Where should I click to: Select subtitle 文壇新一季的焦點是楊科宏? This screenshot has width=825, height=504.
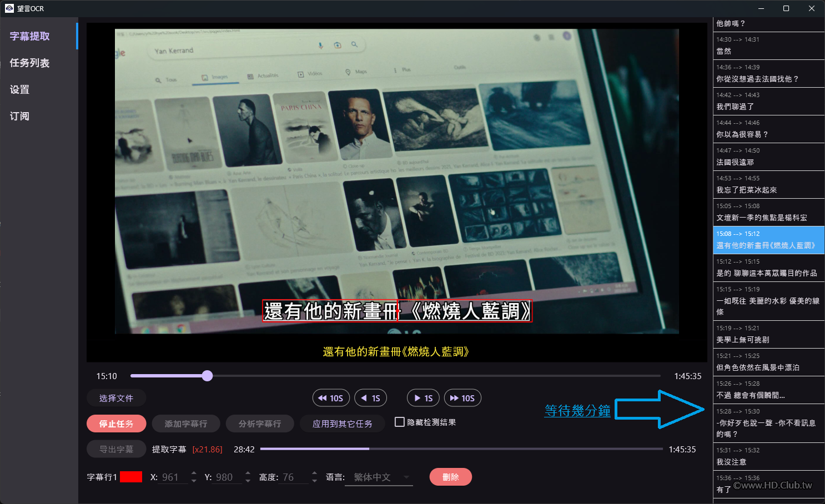pos(768,212)
